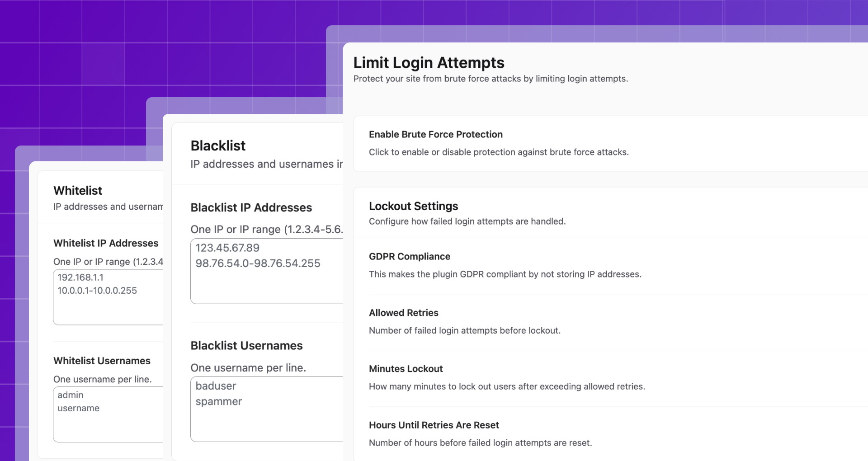Click the Blacklist Usernames text area

pos(267,409)
